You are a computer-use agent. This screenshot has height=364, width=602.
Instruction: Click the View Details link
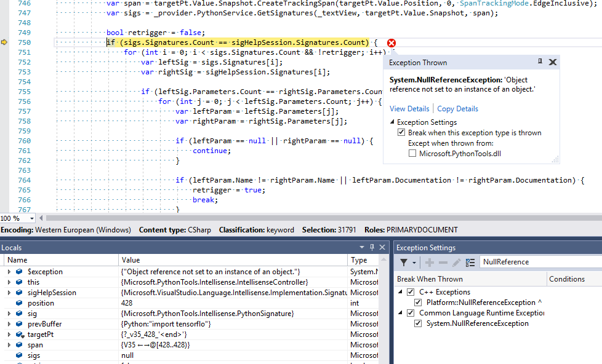click(x=409, y=108)
